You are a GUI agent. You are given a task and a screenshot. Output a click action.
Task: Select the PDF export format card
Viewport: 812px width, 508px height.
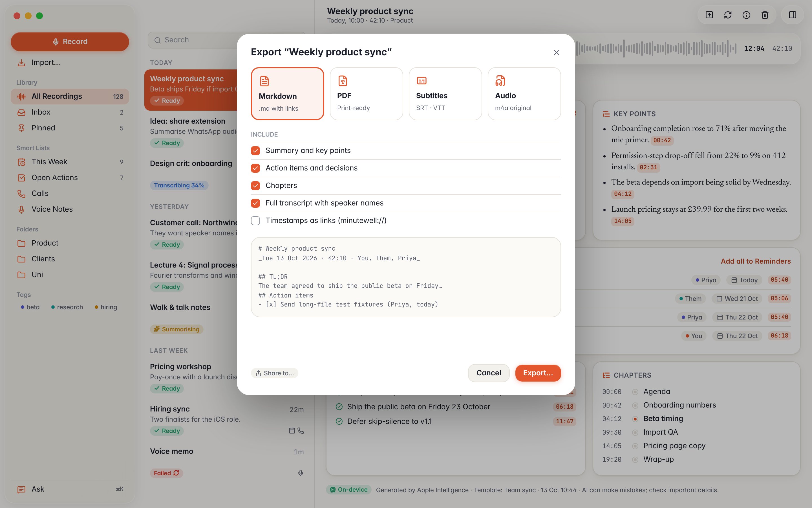(x=366, y=94)
